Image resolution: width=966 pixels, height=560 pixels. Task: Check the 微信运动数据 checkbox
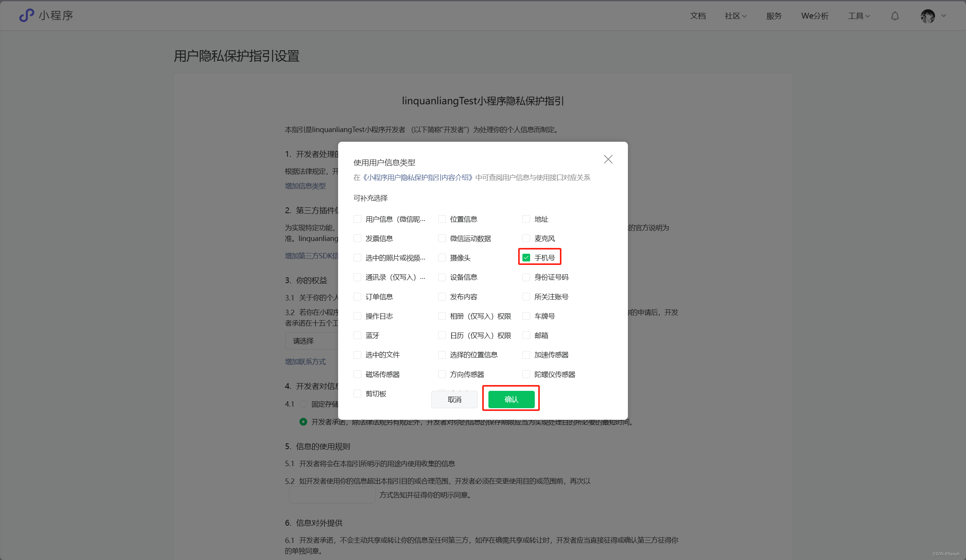pos(442,238)
